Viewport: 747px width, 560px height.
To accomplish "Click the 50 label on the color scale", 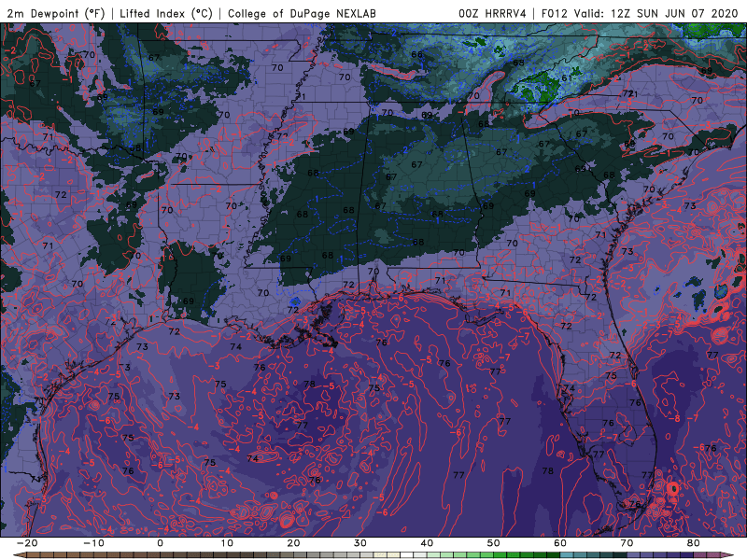I will pyautogui.click(x=494, y=543).
